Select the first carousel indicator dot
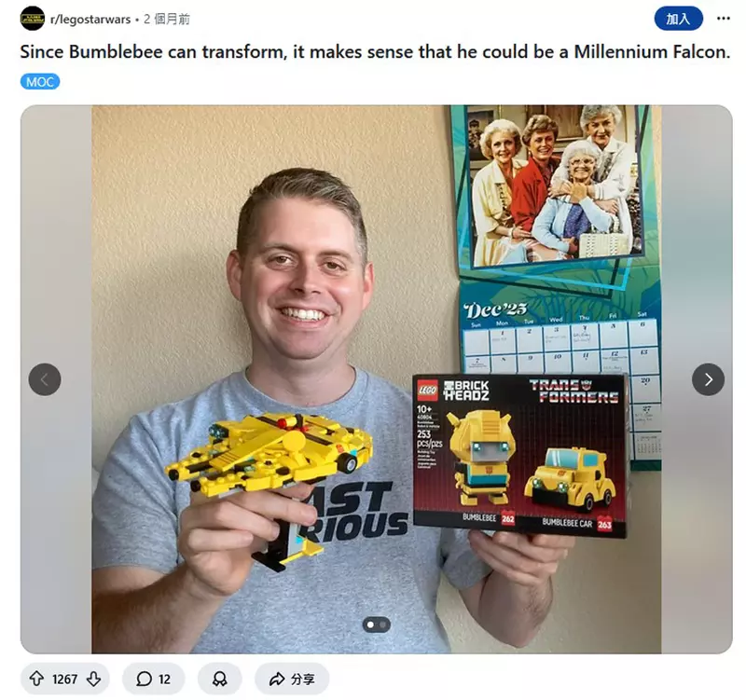746x700 pixels. (370, 625)
